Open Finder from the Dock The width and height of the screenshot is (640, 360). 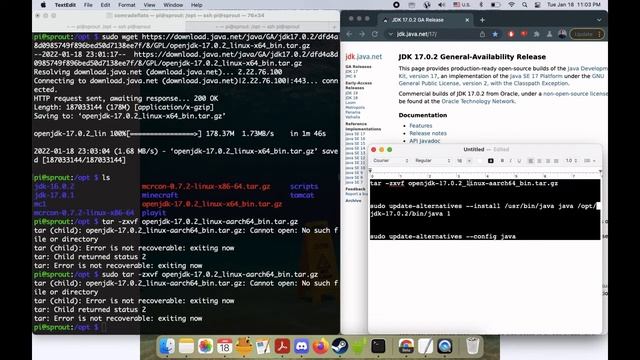point(167,346)
